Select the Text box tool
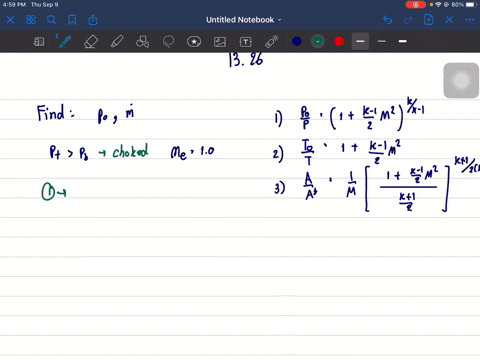 [x=246, y=42]
